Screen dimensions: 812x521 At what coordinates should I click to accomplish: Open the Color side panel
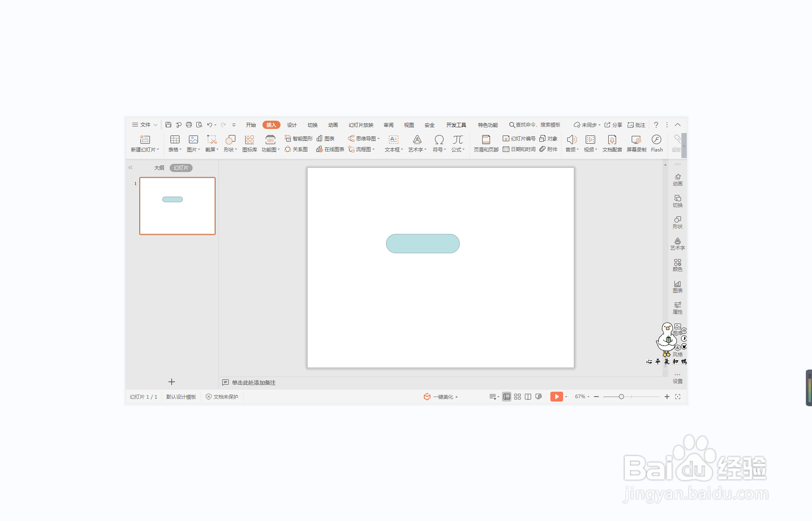click(x=678, y=265)
